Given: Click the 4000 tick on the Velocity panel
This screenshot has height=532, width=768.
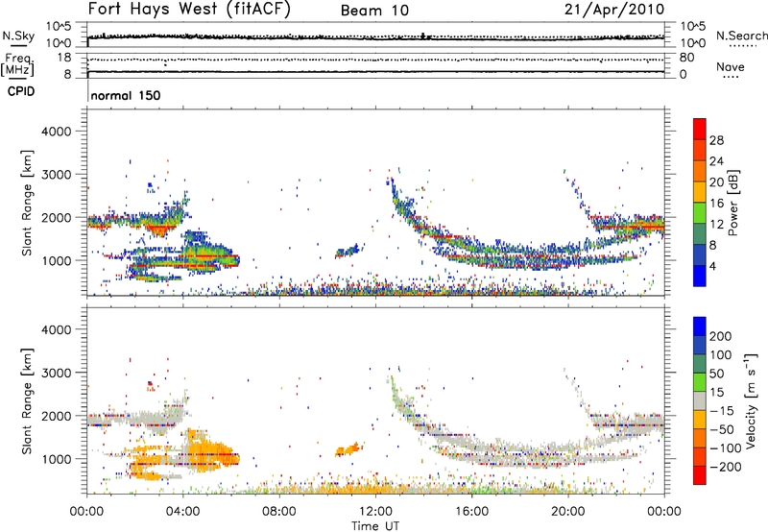Looking at the screenshot, I should click(x=56, y=329).
